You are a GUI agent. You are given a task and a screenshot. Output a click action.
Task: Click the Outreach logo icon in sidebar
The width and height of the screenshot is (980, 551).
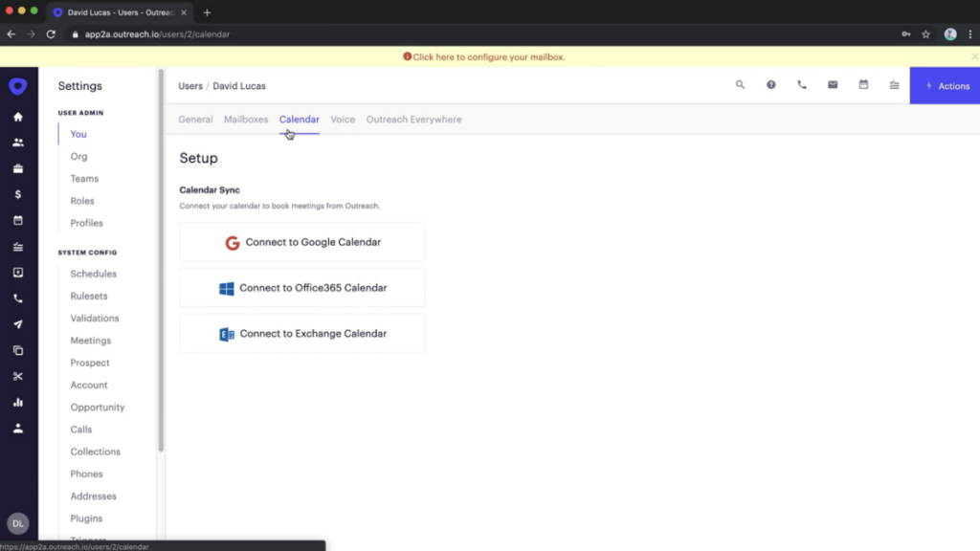[x=18, y=86]
